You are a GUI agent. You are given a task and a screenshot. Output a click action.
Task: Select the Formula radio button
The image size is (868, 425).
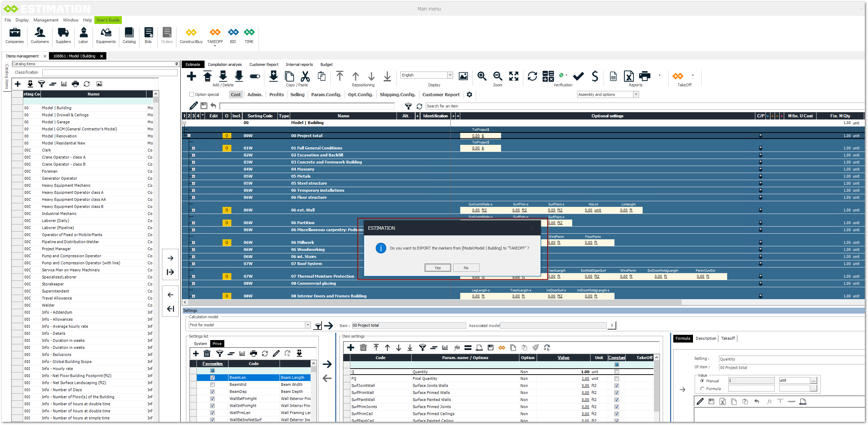tap(702, 389)
